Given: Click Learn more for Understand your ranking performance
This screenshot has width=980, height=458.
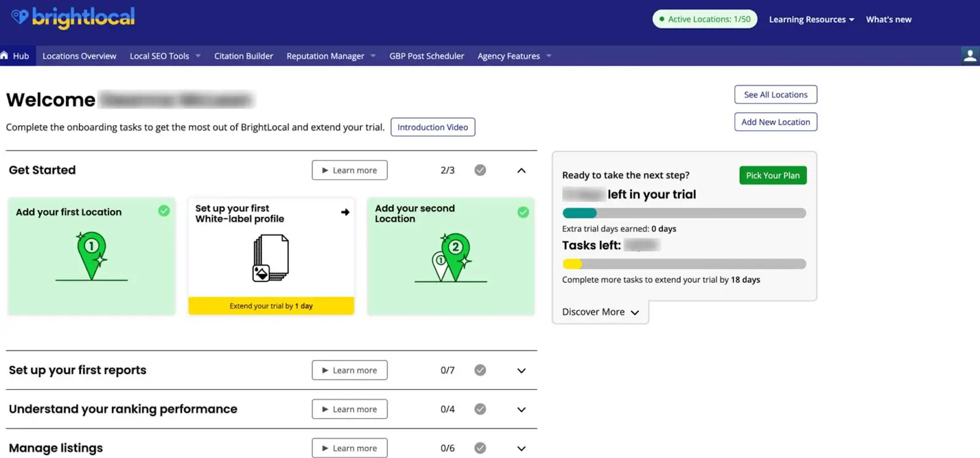Looking at the screenshot, I should 350,409.
